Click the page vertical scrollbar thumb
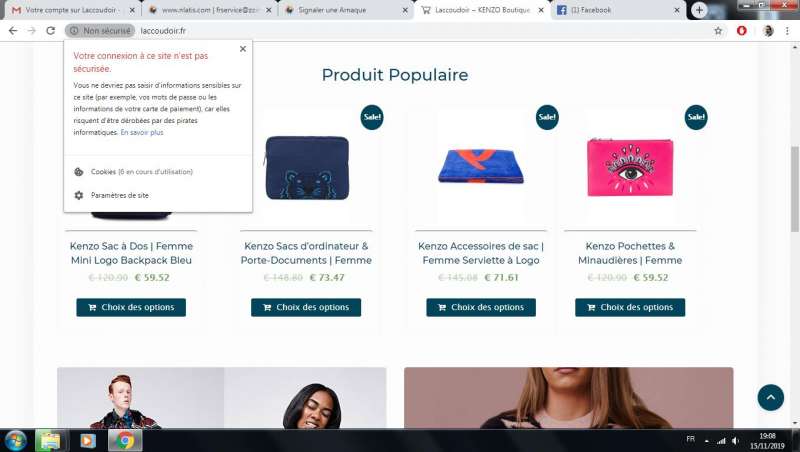This screenshot has height=452, width=800. (795, 189)
